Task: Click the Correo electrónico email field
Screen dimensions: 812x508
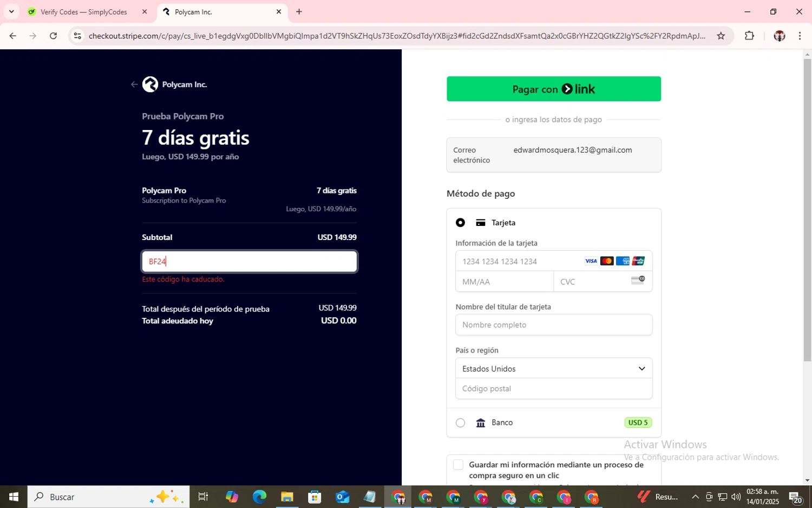Action: point(554,155)
